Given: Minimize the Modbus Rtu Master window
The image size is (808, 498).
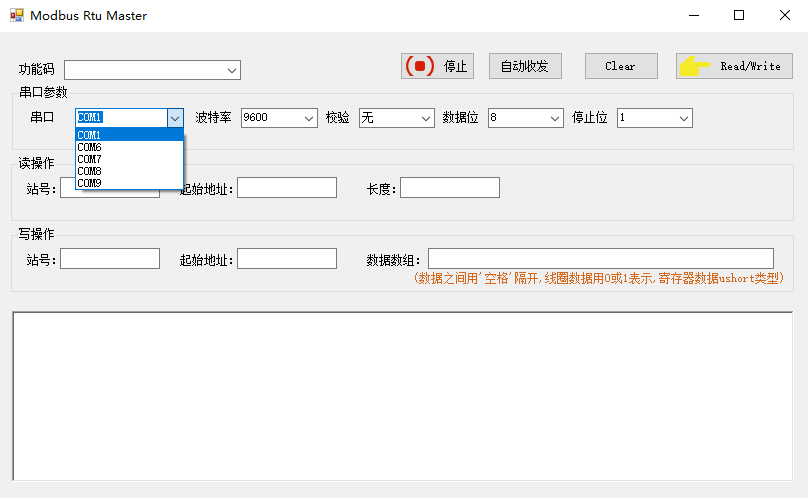Looking at the screenshot, I should 694,15.
